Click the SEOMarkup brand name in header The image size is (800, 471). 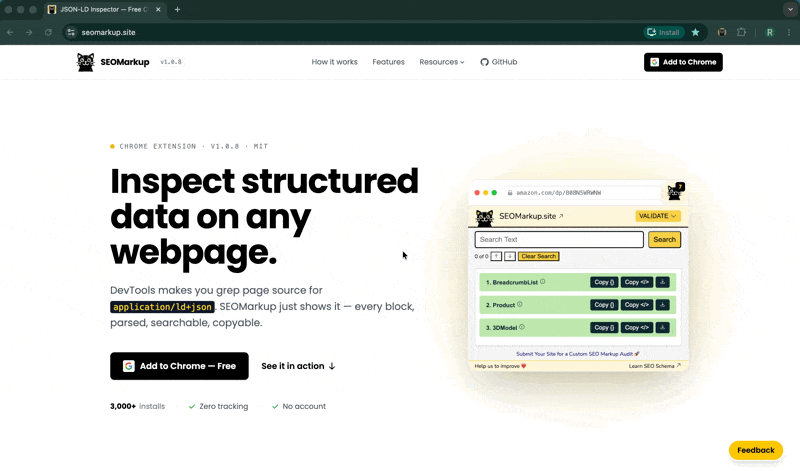coord(125,62)
